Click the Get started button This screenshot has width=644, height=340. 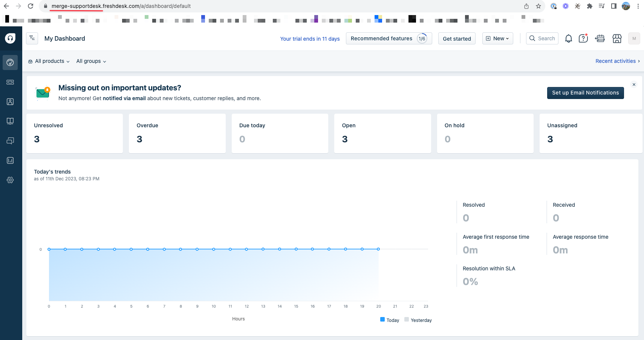pyautogui.click(x=457, y=38)
